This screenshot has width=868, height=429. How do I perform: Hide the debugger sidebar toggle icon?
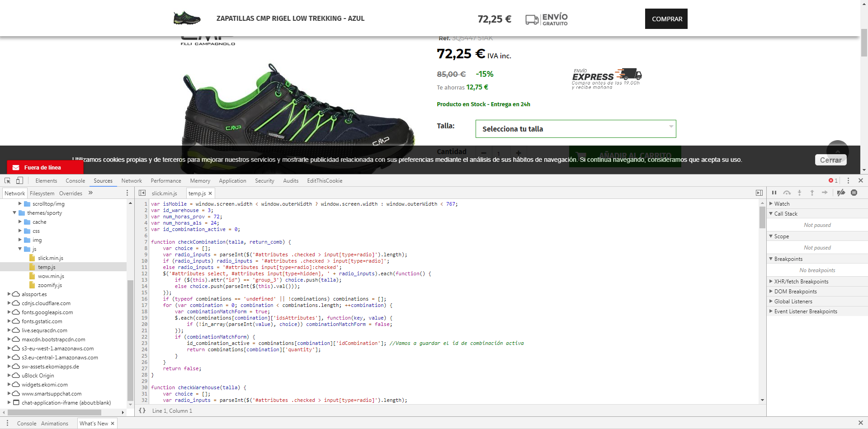coord(759,193)
